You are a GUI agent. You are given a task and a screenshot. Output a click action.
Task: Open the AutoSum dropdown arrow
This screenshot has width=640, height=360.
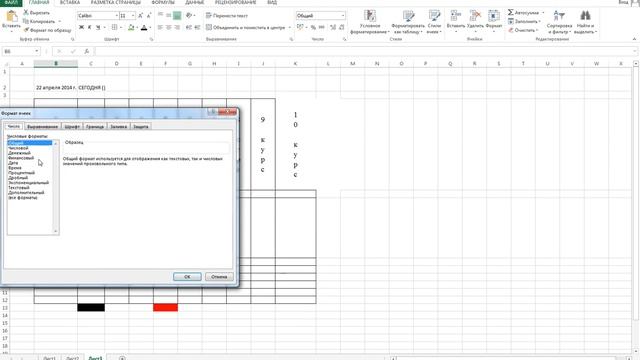coord(543,13)
